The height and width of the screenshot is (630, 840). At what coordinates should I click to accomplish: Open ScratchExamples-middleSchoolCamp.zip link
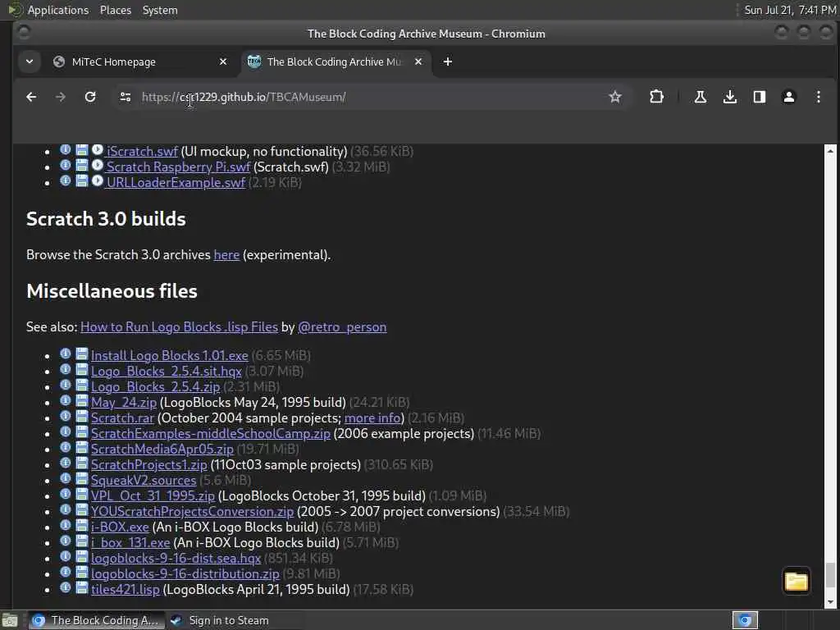click(x=211, y=433)
